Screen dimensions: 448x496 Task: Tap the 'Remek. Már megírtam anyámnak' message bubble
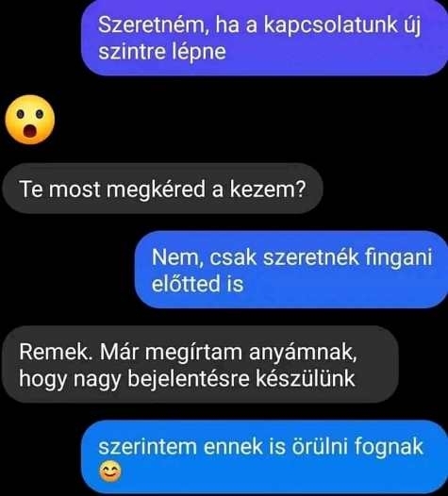point(200,364)
